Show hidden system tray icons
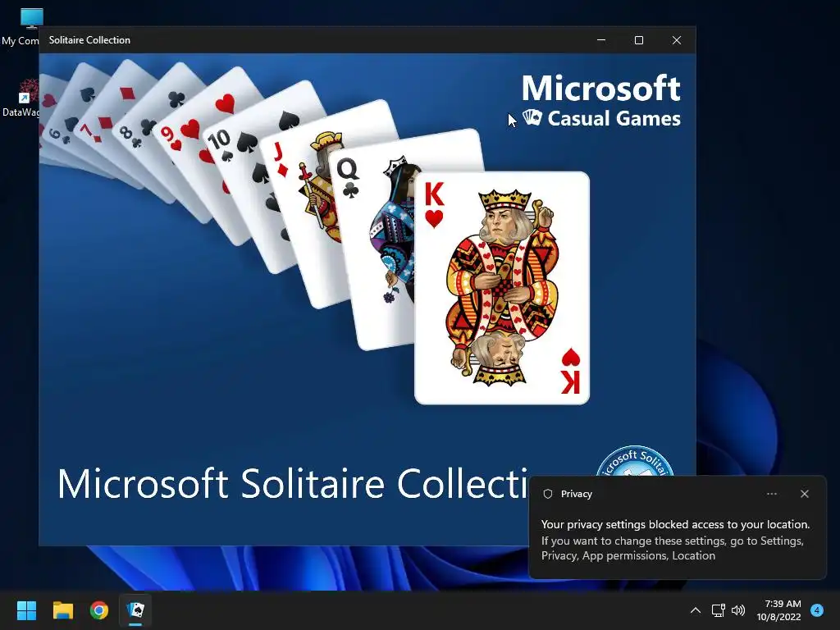Image resolution: width=840 pixels, height=630 pixels. pyautogui.click(x=696, y=610)
